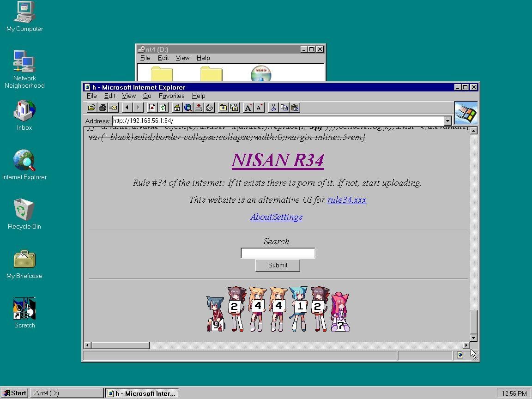Switch to nt4 (D:) taskbar button

(x=66, y=393)
